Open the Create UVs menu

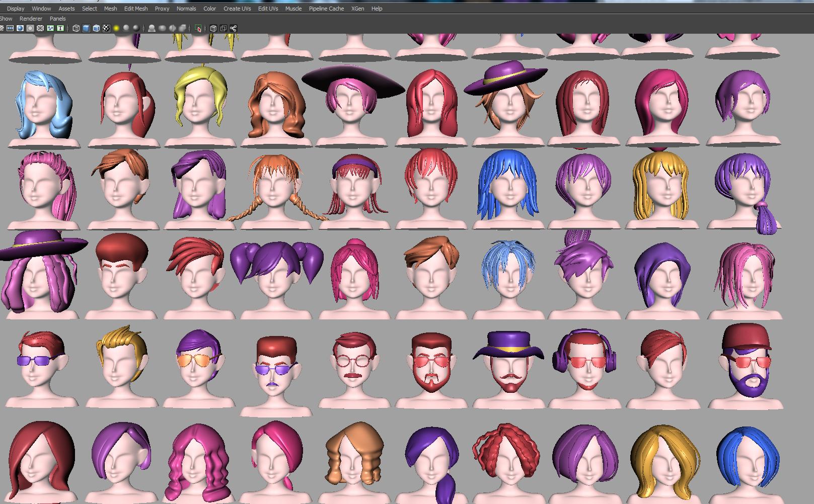[x=237, y=9]
